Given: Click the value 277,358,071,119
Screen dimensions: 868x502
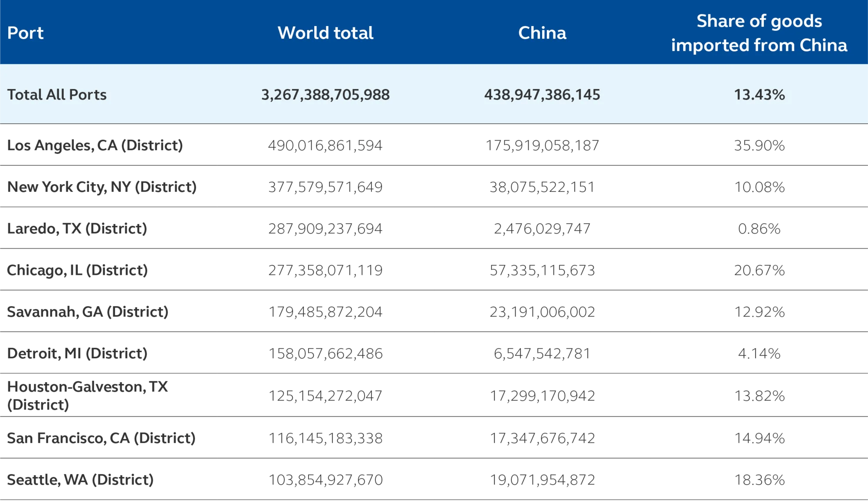Looking at the screenshot, I should coord(325,271).
